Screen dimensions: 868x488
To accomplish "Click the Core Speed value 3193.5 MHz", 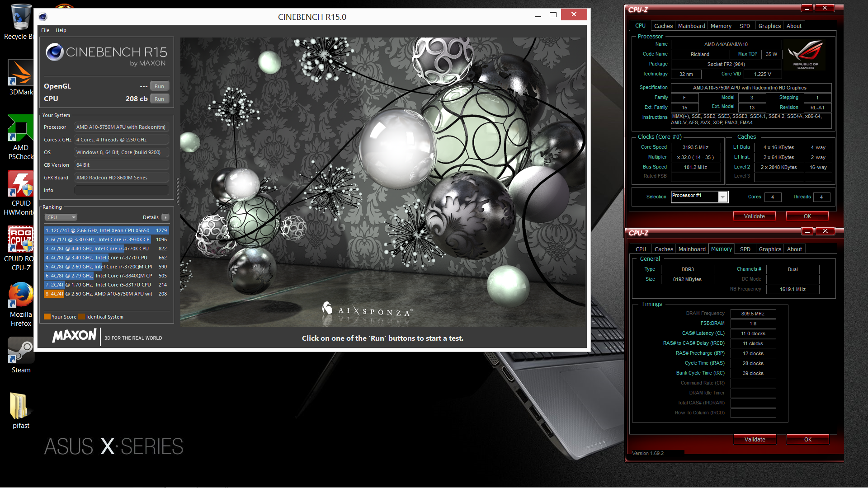I will coord(695,148).
